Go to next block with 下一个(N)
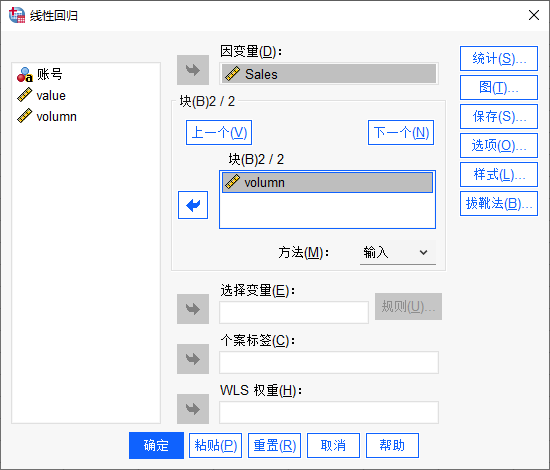This screenshot has height=470, width=550. (x=401, y=133)
